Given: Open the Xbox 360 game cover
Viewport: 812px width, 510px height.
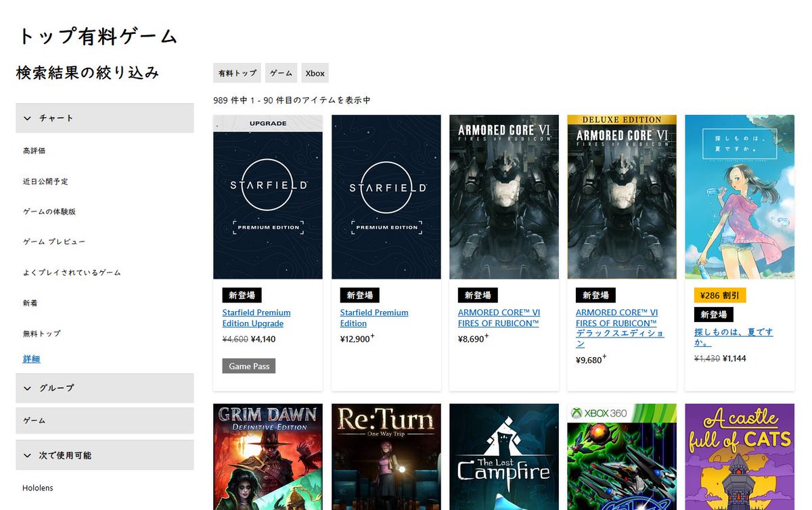Looking at the screenshot, I should (622, 457).
